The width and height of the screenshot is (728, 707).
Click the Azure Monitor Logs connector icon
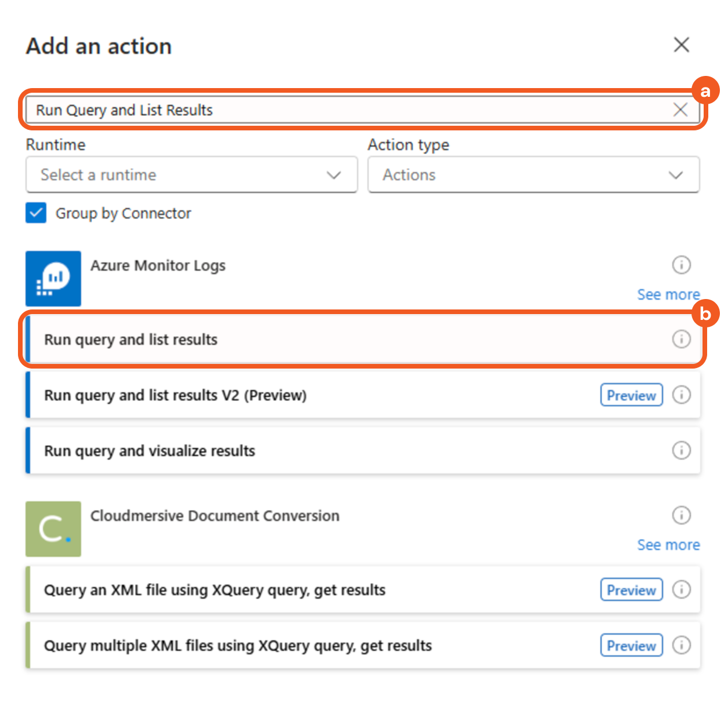[53, 278]
